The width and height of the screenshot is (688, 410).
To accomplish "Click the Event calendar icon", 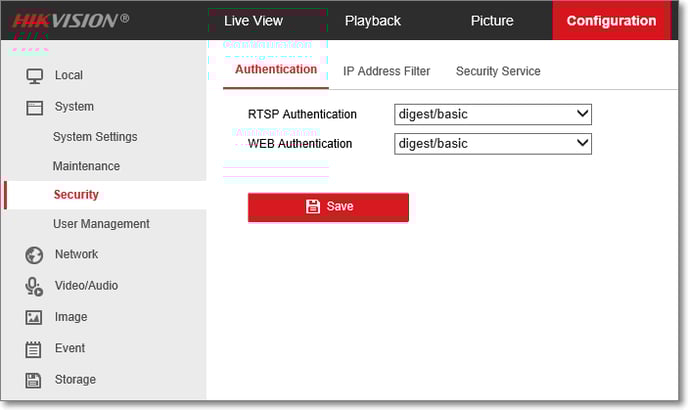I will point(34,349).
